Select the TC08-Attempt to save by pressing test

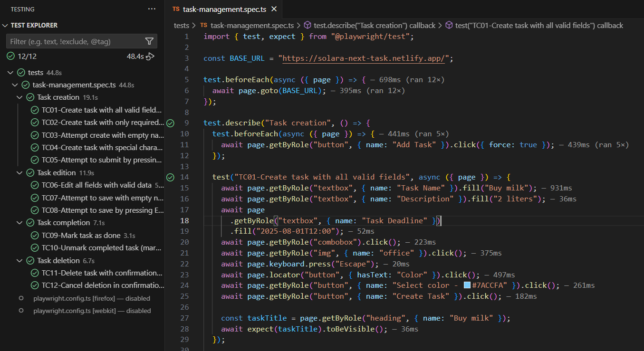click(x=103, y=210)
